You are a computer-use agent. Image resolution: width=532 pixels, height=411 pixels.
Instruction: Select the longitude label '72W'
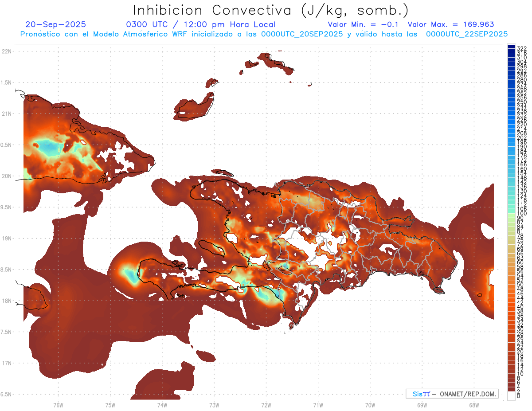click(266, 405)
